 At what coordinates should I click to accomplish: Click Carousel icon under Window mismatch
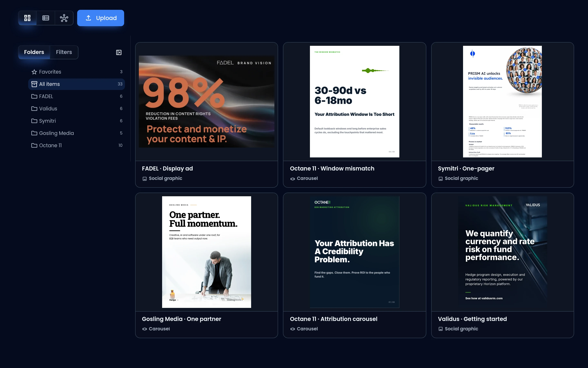(x=293, y=179)
